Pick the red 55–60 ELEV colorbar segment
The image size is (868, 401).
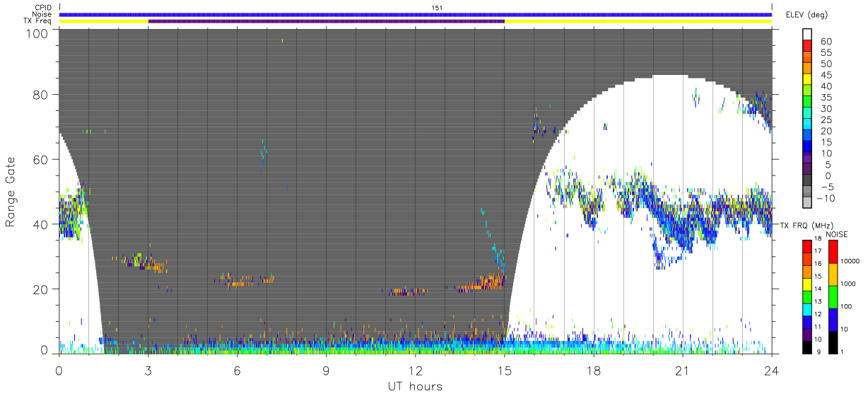808,46
